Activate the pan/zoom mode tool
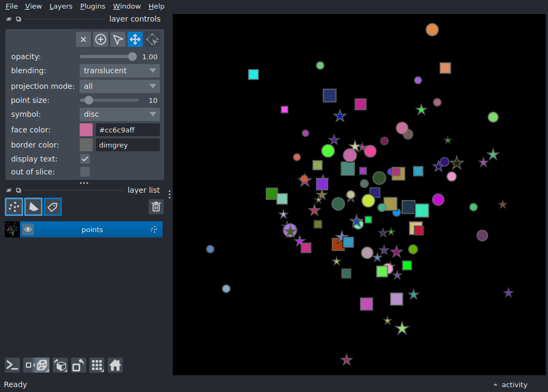The height and width of the screenshot is (392, 548). coord(135,39)
